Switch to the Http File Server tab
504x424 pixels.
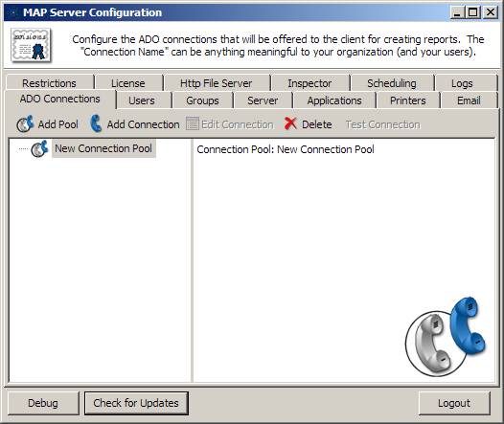pos(217,83)
